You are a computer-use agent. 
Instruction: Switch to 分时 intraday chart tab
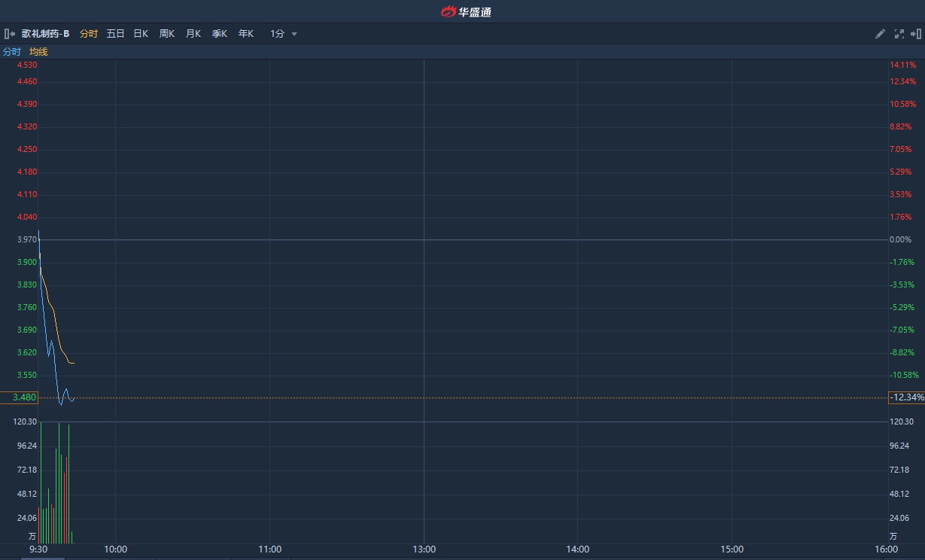89,34
